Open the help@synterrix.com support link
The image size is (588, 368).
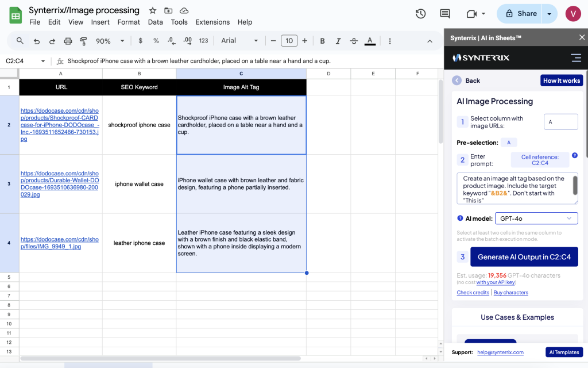pos(500,352)
